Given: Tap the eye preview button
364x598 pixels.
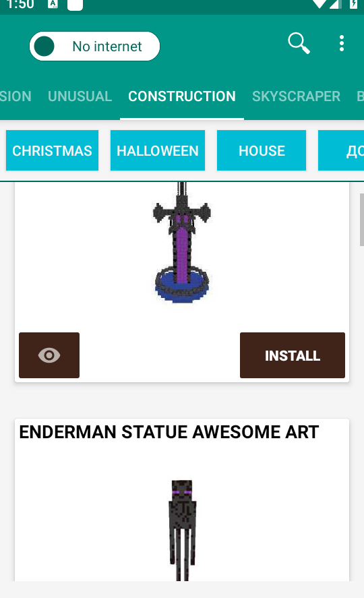Looking at the screenshot, I should coord(49,355).
